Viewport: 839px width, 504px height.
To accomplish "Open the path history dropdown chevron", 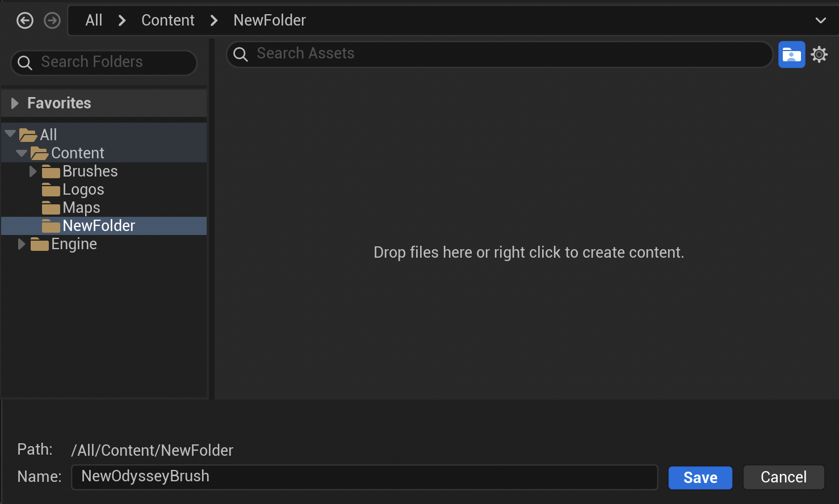I will (x=820, y=20).
